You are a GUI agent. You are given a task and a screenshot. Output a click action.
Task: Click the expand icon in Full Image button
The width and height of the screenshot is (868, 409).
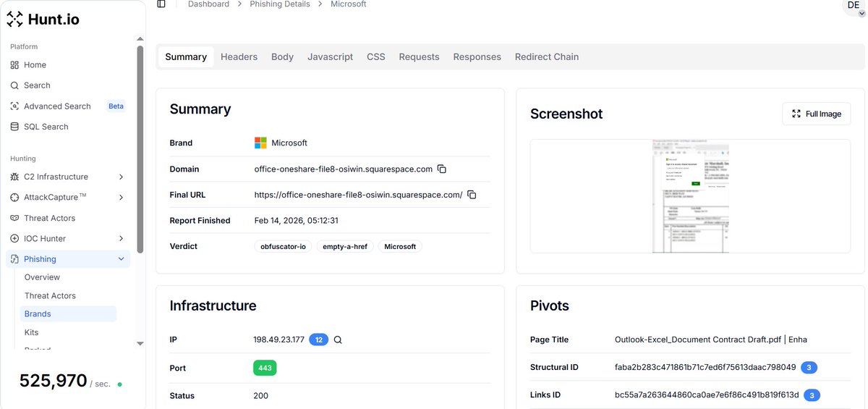(x=796, y=114)
